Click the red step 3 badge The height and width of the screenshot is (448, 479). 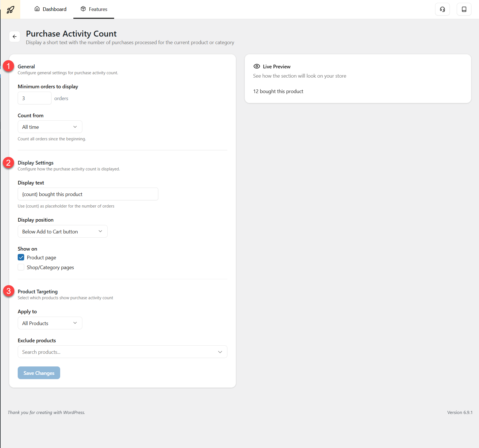(8, 291)
